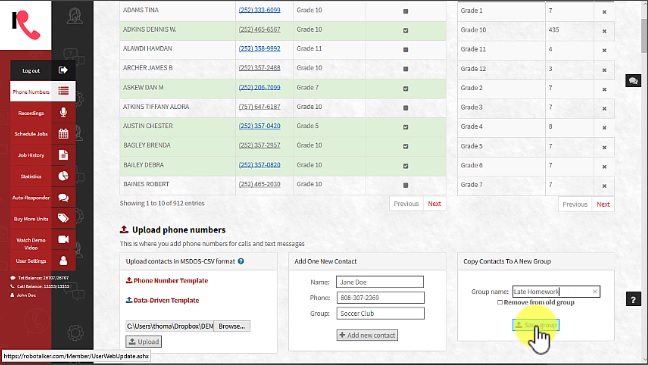Click the Name field with Jane Doe
648x365 pixels.
click(380, 282)
